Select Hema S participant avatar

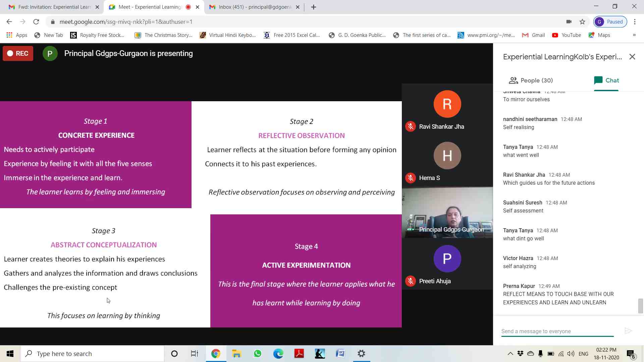[x=447, y=156]
